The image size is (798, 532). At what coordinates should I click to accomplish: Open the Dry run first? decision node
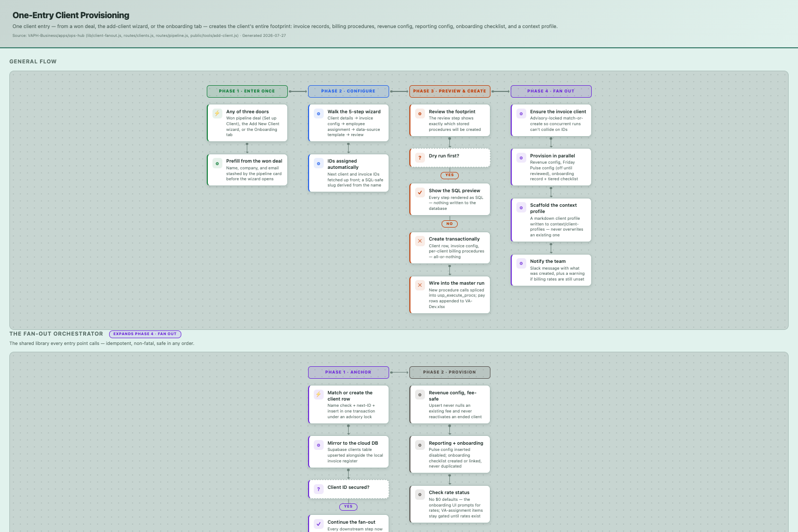click(x=450, y=158)
